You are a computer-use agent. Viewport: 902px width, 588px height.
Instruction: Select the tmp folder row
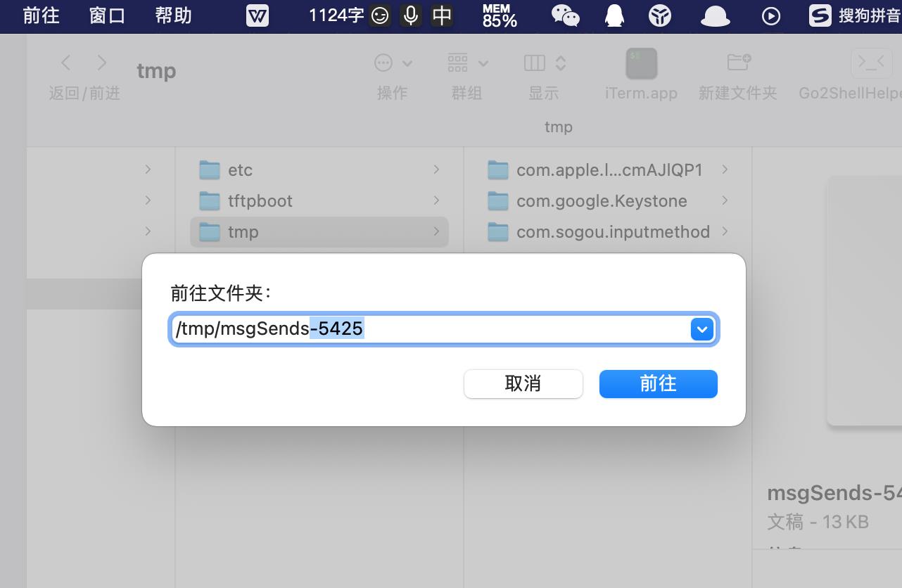pos(319,231)
